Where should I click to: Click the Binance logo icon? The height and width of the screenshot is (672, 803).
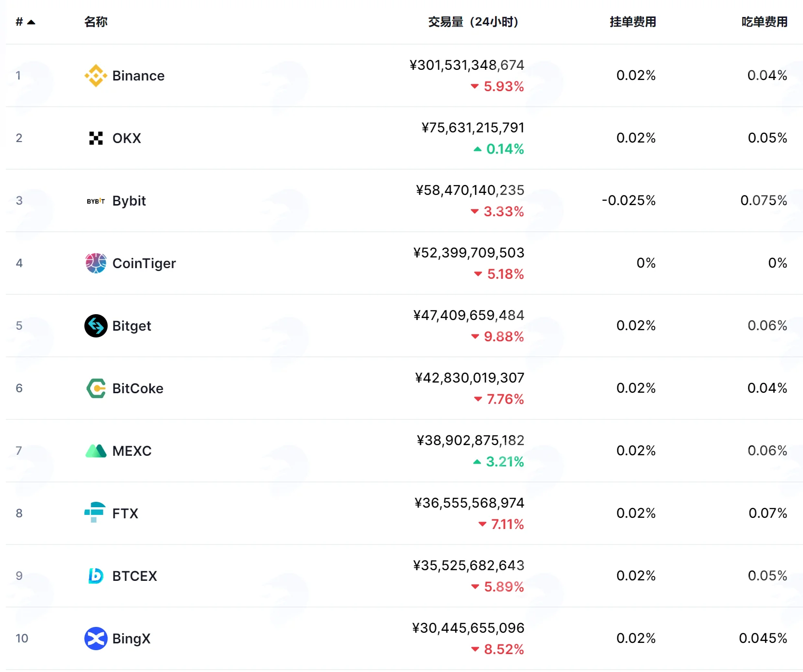coord(96,76)
